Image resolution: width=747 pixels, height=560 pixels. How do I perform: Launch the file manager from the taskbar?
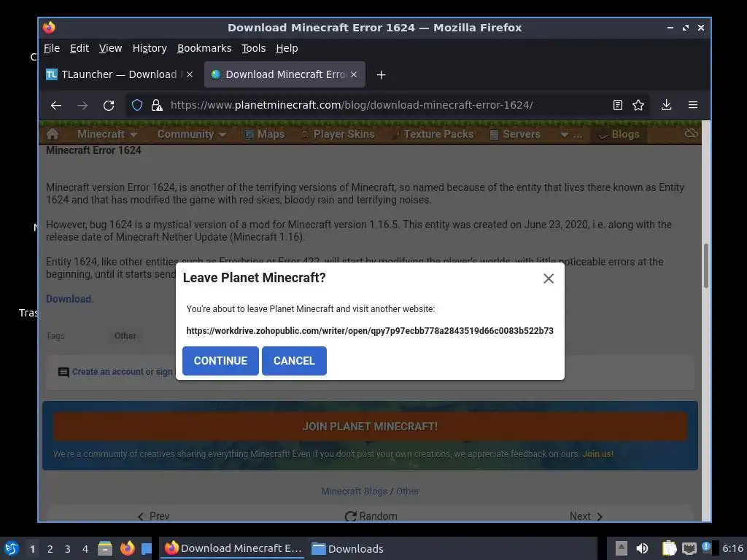click(x=105, y=548)
